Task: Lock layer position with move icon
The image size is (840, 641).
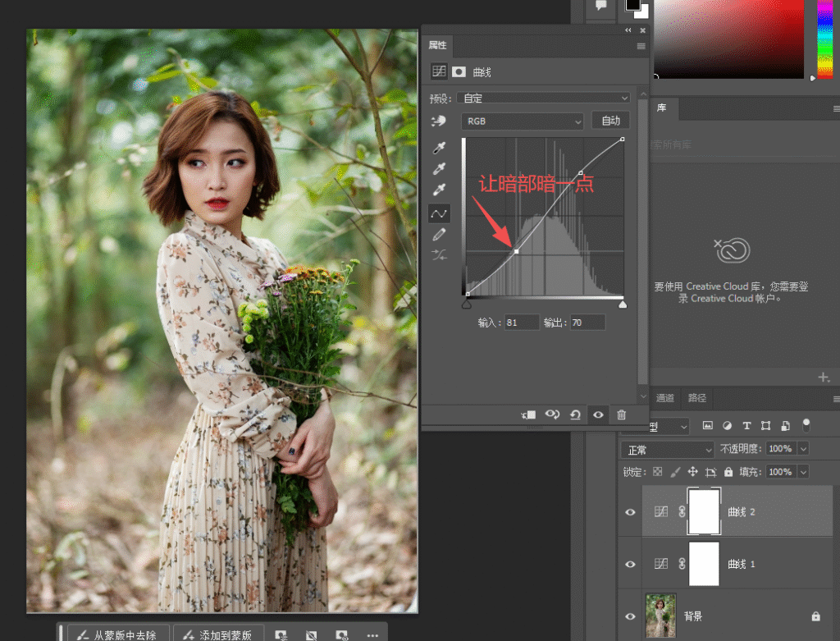Action: pyautogui.click(x=692, y=472)
